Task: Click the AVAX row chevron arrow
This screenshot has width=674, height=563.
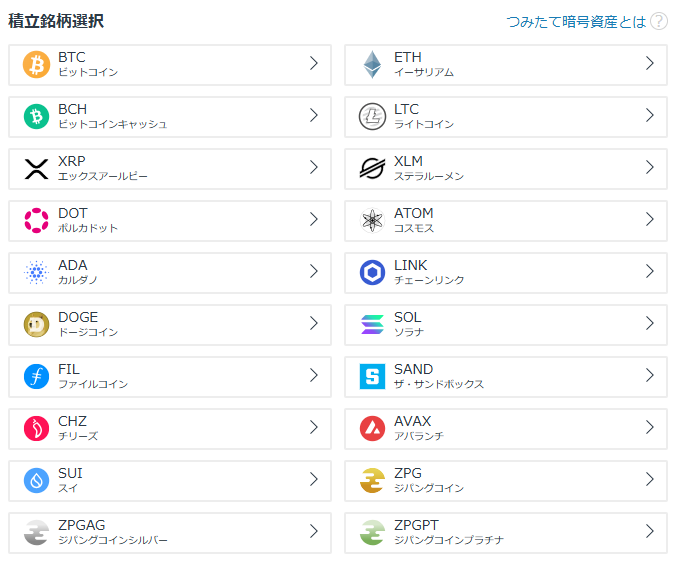Action: (650, 427)
